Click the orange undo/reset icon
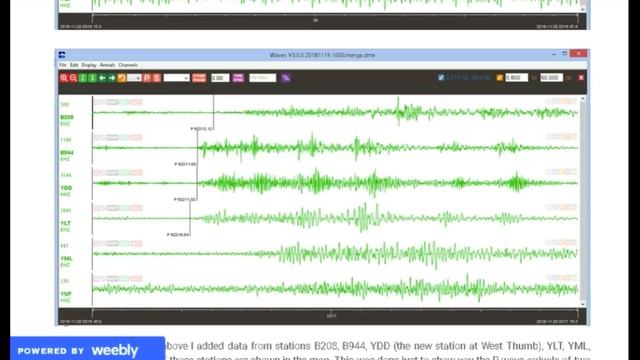This screenshot has width=640, height=360. point(121,78)
